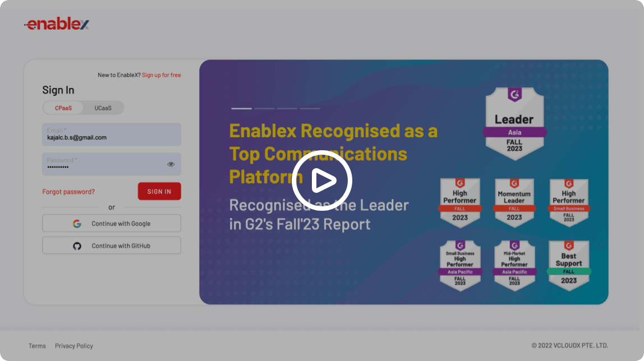Click the Leader Asia Fall 2023 badge
Image resolution: width=644 pixels, height=361 pixels.
pyautogui.click(x=514, y=123)
